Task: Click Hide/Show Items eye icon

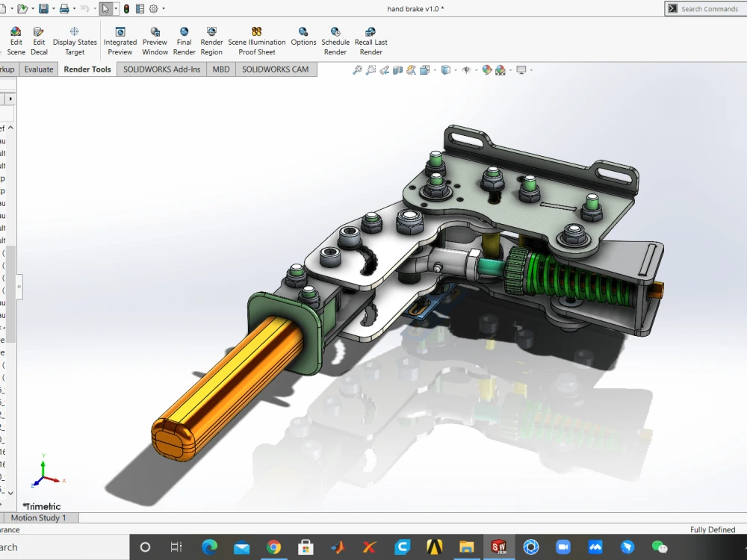Action: tap(466, 70)
